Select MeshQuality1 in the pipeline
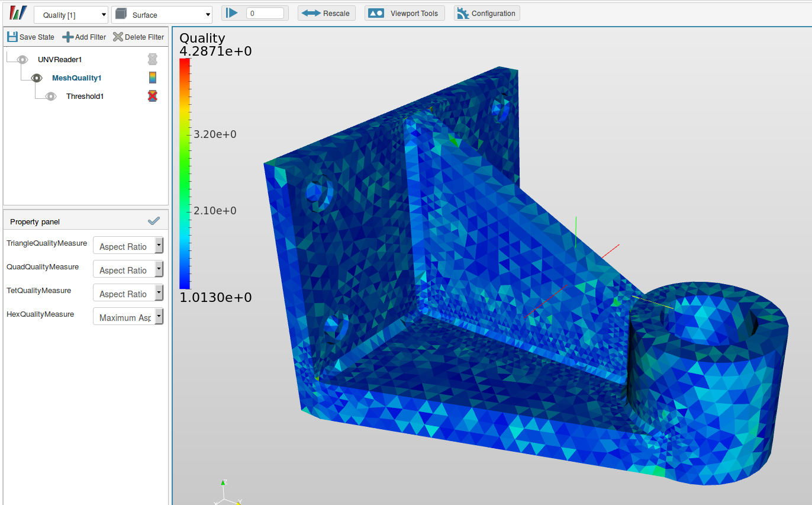This screenshot has width=812, height=505. click(77, 78)
